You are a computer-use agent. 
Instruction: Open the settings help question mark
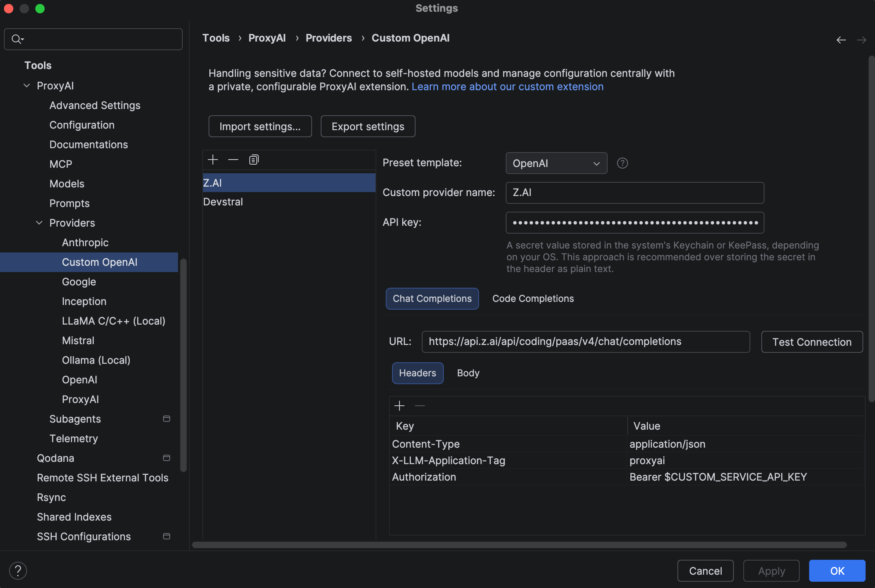[18, 571]
